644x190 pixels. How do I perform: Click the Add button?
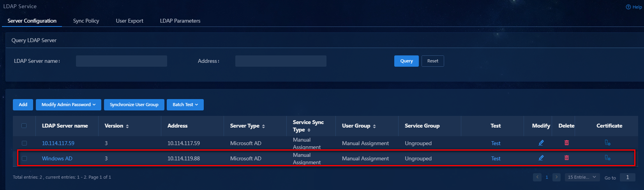tap(23, 105)
